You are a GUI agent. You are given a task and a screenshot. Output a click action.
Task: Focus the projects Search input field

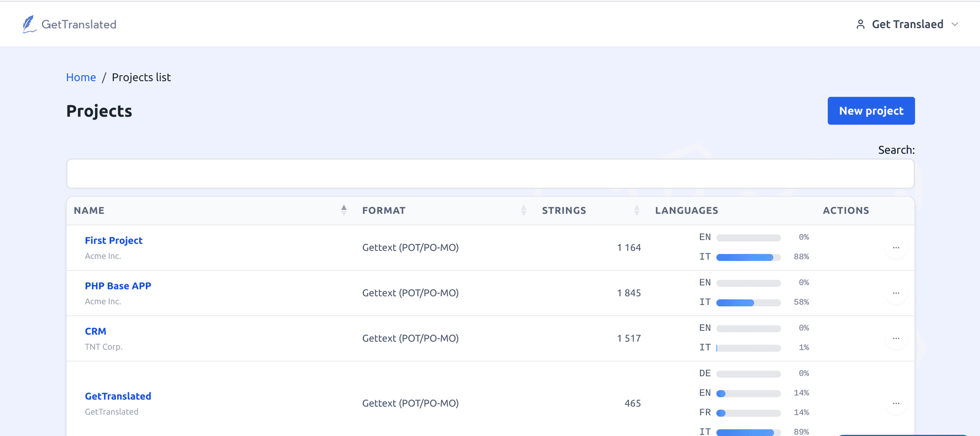pyautogui.click(x=490, y=174)
